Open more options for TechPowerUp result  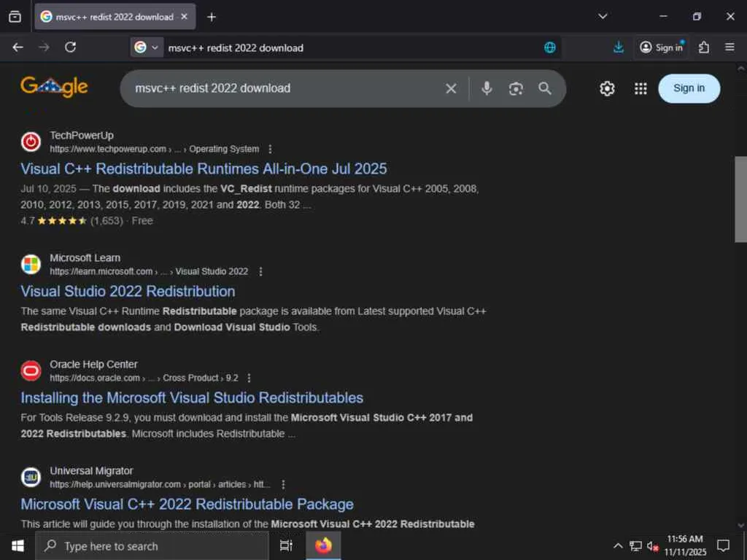tap(270, 149)
